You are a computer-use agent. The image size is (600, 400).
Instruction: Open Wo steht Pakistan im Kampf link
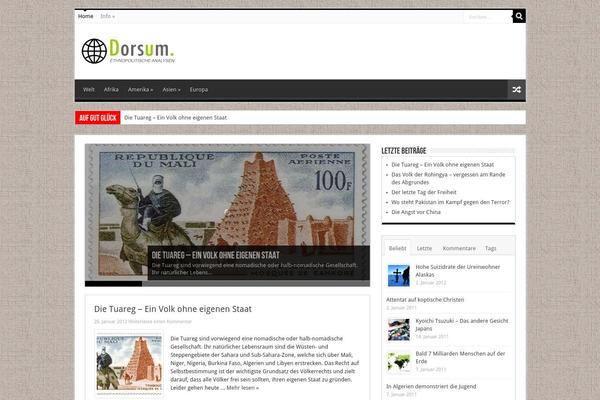[x=450, y=202]
